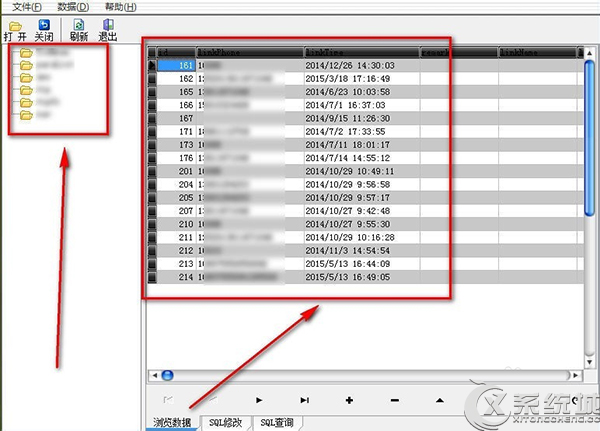Select id cell 205

pyautogui.click(x=176, y=198)
